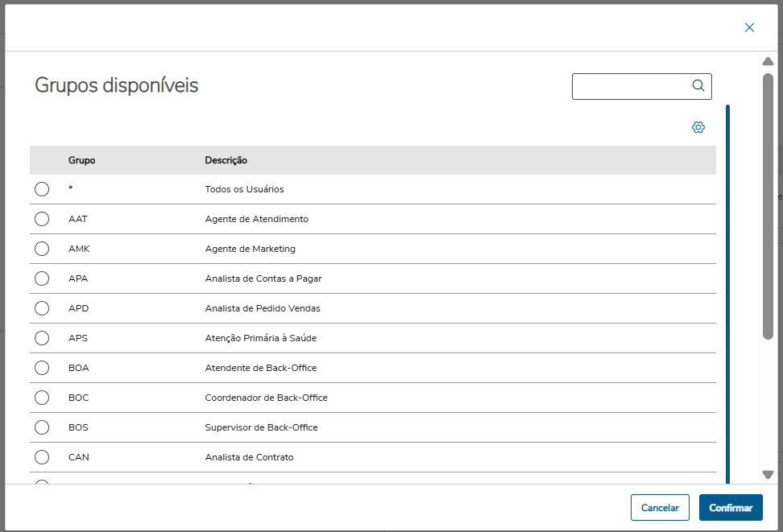
Task: Sort by Descrição column header
Action: pos(226,160)
